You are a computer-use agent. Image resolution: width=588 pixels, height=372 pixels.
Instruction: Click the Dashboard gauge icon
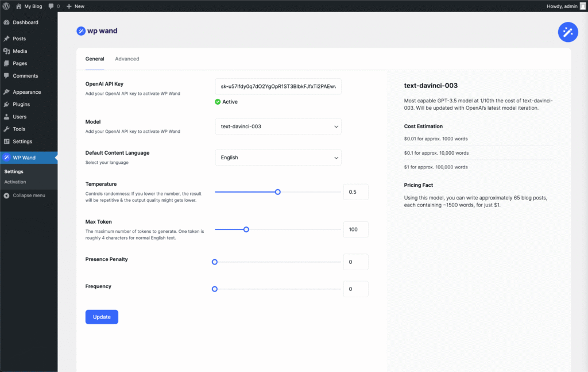6,22
